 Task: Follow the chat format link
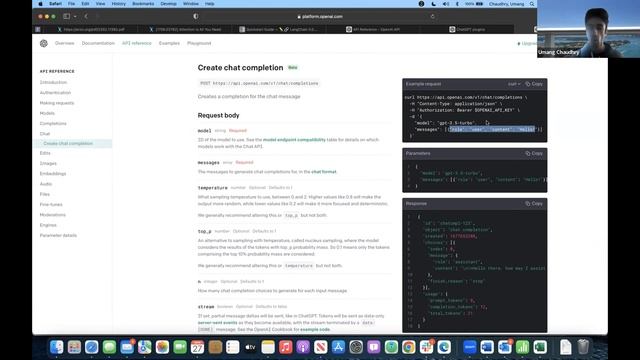click(324, 172)
